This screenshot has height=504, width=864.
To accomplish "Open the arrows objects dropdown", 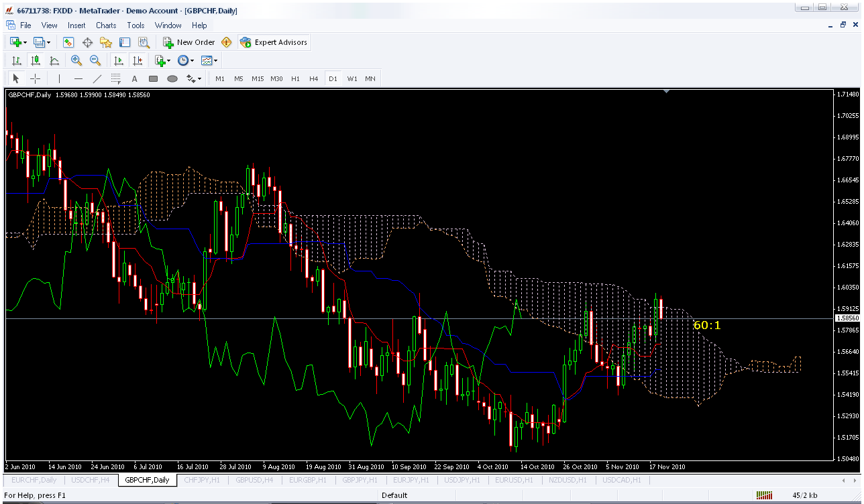I will 194,78.
